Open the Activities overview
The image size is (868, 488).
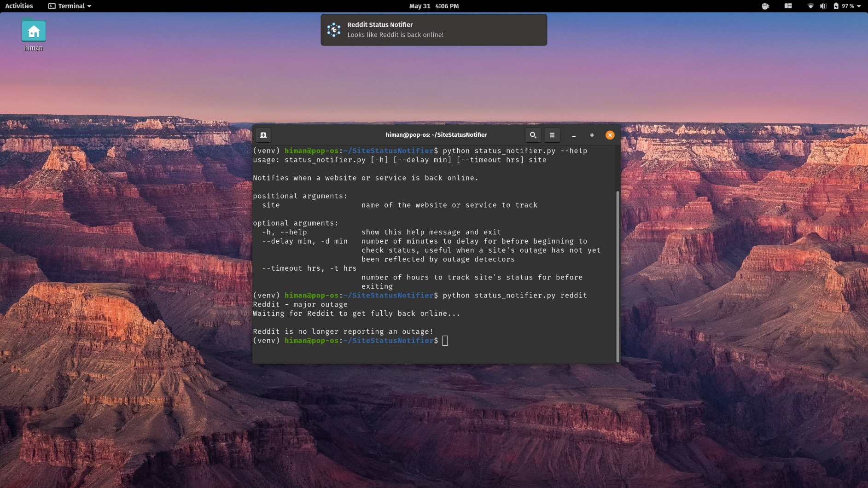click(x=19, y=6)
